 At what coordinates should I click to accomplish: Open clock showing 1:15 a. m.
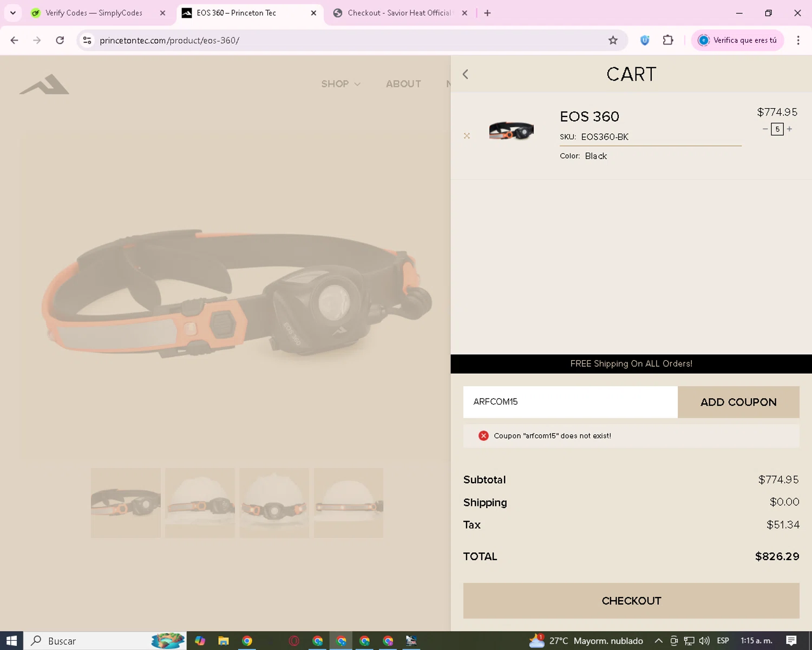pyautogui.click(x=756, y=641)
